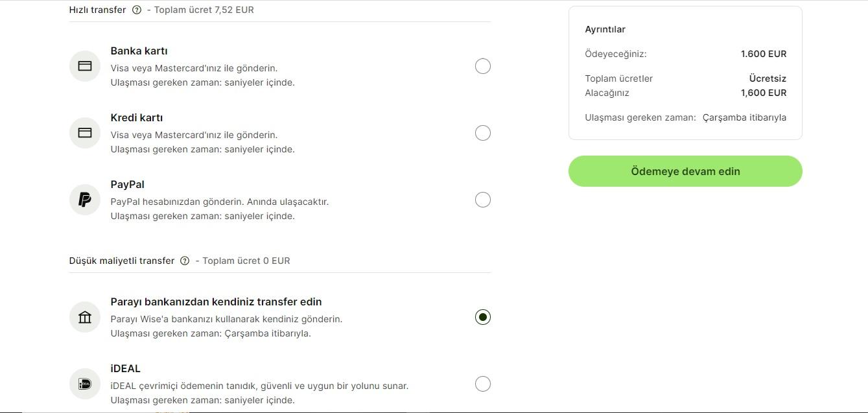The image size is (868, 413).
Task: Click the Ayrıntılar panel heading
Action: click(x=605, y=29)
